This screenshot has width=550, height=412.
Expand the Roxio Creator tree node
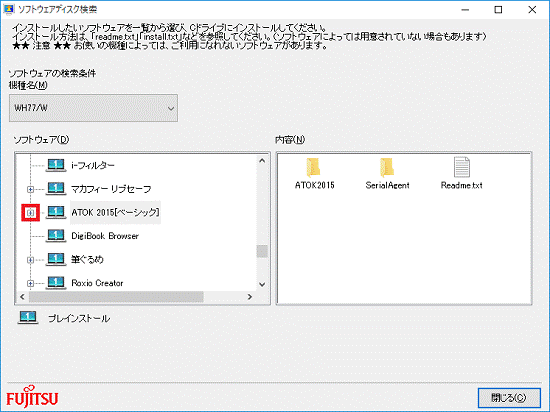31,283
